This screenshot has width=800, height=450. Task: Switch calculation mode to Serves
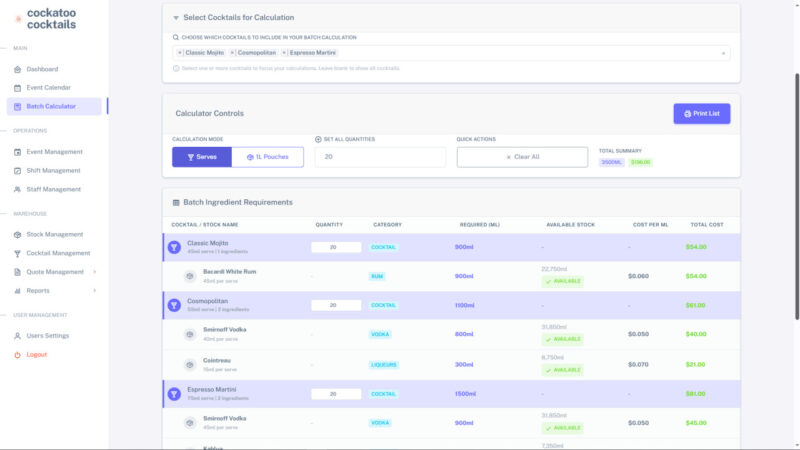pyautogui.click(x=201, y=157)
